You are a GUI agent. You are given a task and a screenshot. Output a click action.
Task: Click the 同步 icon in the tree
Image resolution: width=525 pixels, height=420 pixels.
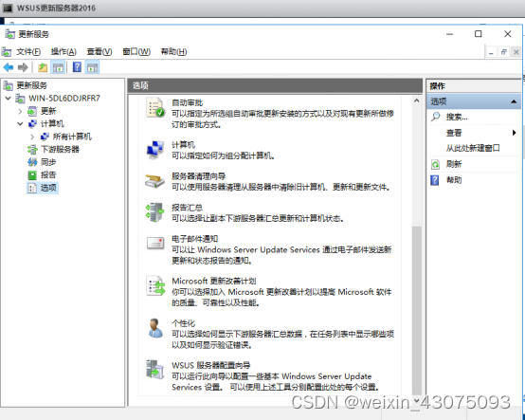point(32,162)
